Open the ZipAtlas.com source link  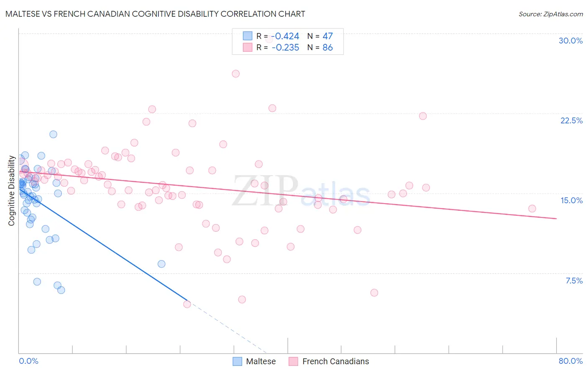(551, 14)
